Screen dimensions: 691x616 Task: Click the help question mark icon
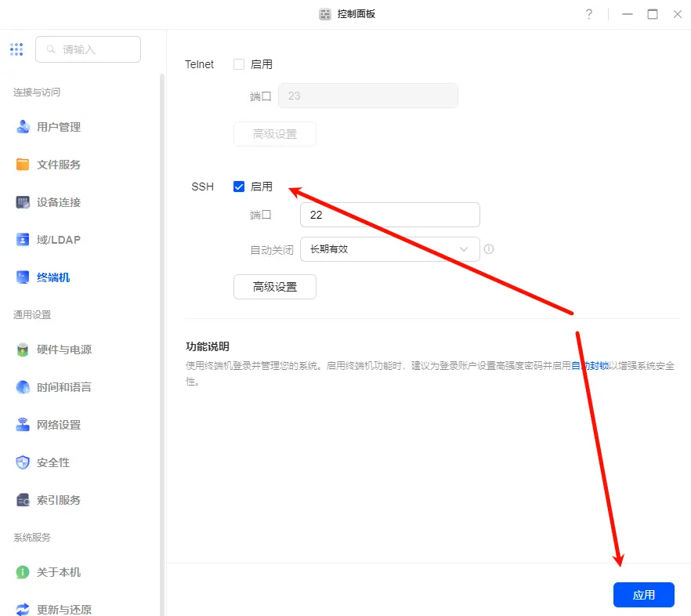coord(588,14)
